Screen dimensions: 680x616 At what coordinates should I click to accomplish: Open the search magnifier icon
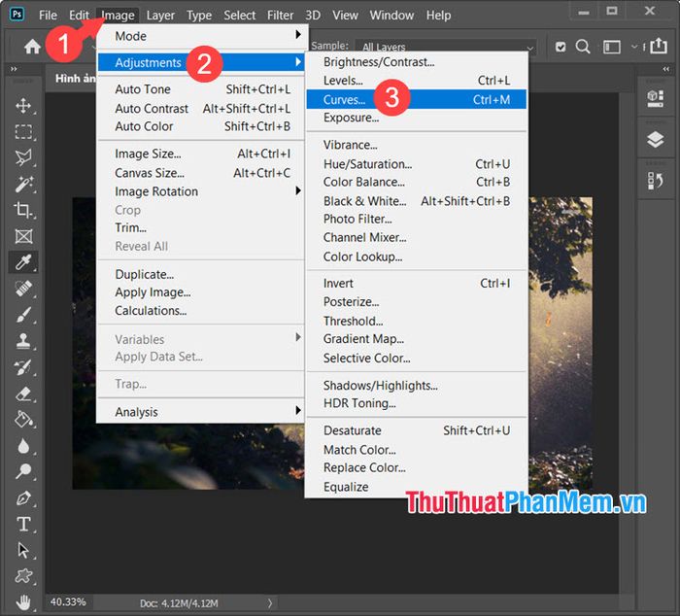pyautogui.click(x=583, y=46)
